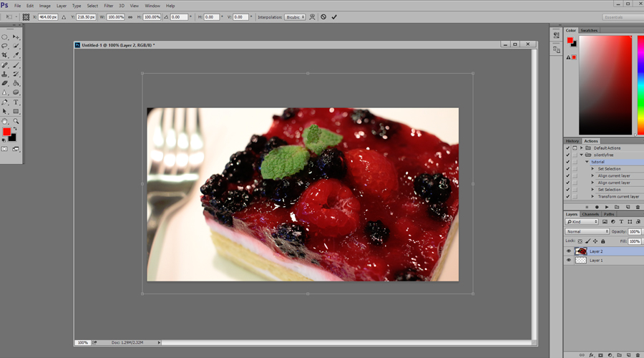The width and height of the screenshot is (644, 358).
Task: Open the Interpolation dropdown
Action: 294,16
